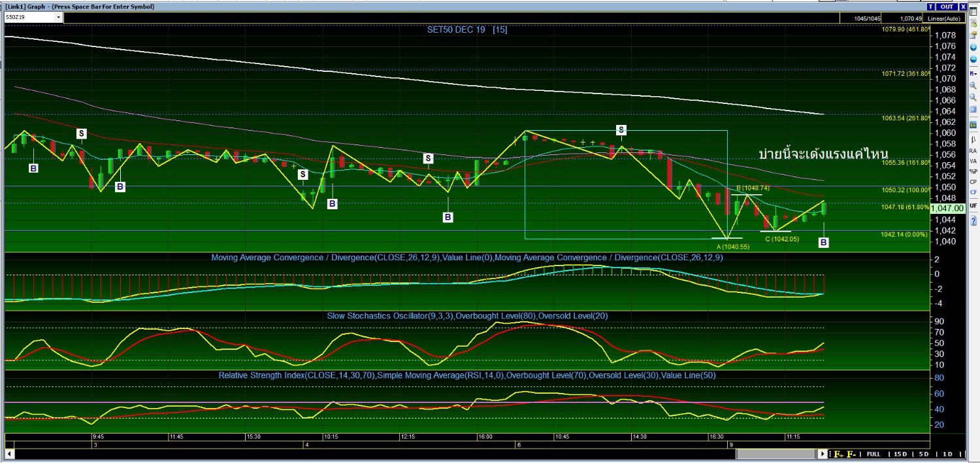Click the Relative Strength Index title
The image size is (980, 463).
pos(466,375)
